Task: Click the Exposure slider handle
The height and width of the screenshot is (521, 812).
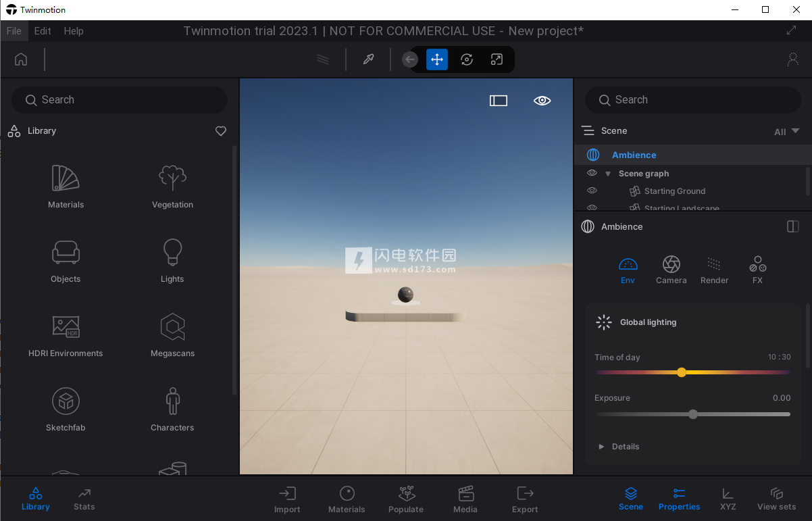Action: pos(693,414)
